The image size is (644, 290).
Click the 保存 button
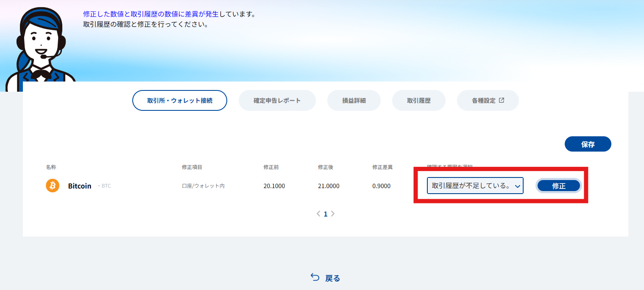(x=588, y=144)
